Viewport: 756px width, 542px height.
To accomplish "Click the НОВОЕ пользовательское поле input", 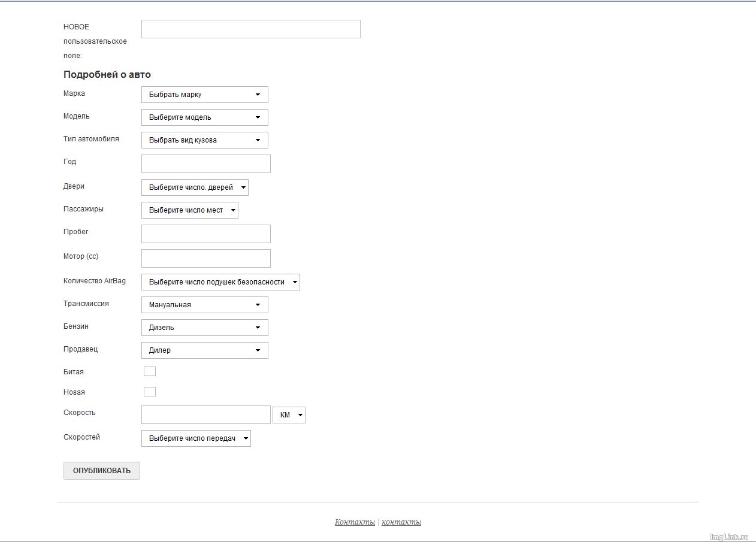I will [x=251, y=29].
